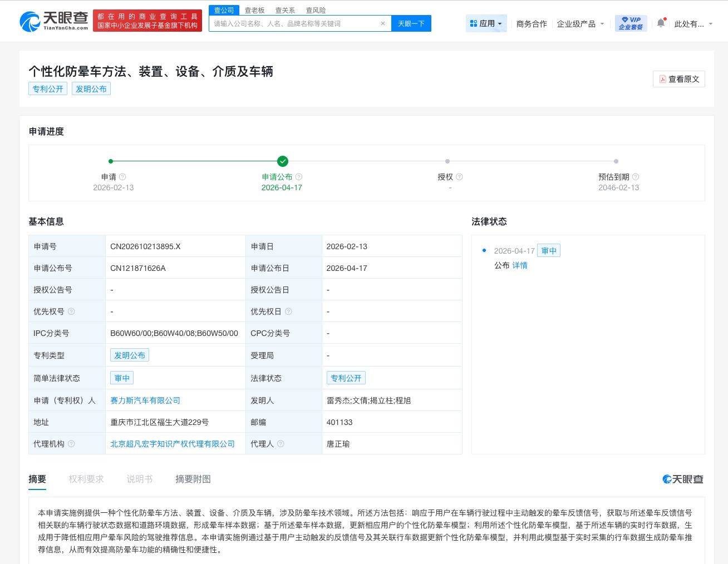
Task: Click the VIP 企业套餐 icon
Action: click(x=631, y=23)
